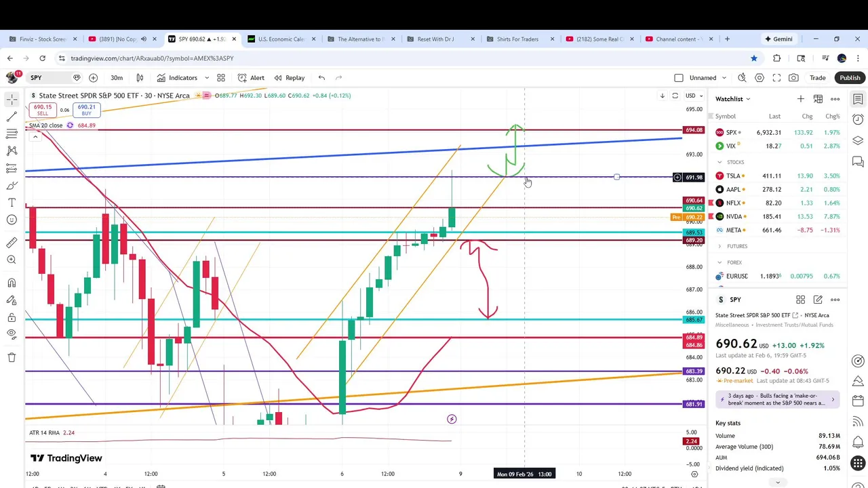The image size is (868, 488).
Task: Enter fullscreen chart mode
Action: [x=776, y=78]
